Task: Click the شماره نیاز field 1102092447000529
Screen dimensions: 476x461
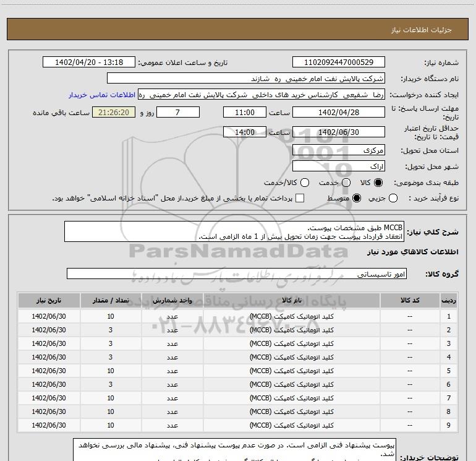Action: [x=339, y=62]
